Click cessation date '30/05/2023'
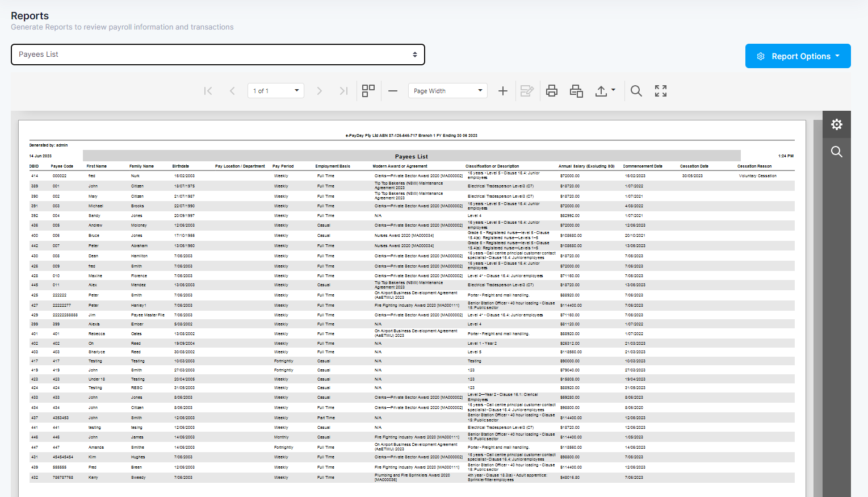Image resolution: width=868 pixels, height=497 pixels. [x=693, y=176]
